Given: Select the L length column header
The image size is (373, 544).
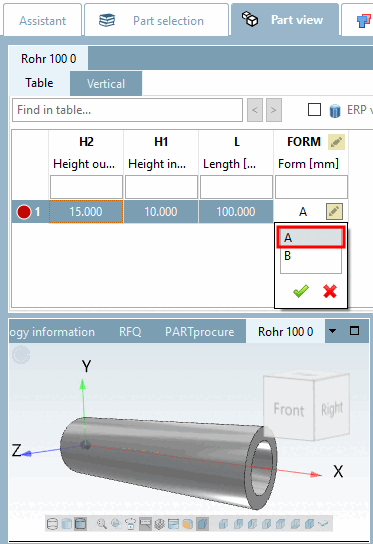Looking at the screenshot, I should tap(236, 142).
